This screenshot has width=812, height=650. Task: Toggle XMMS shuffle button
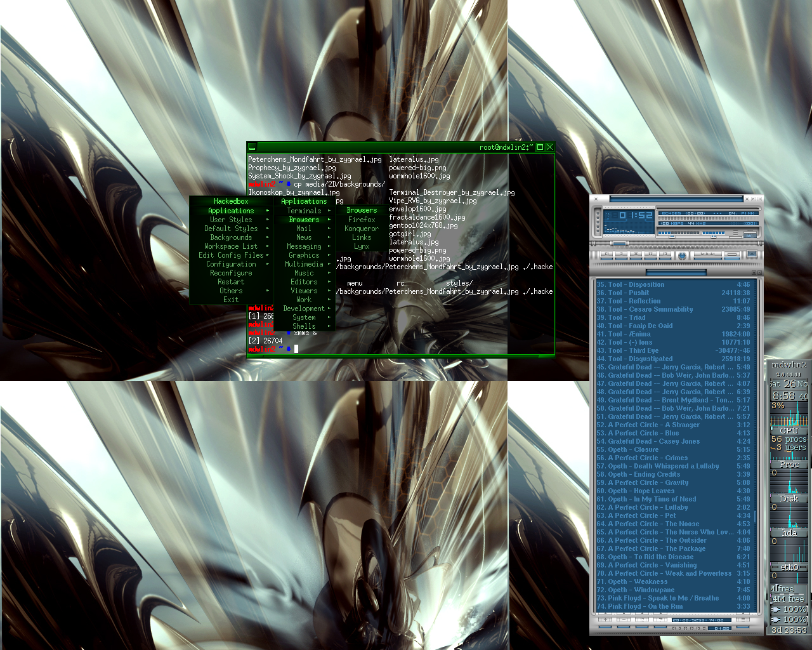pos(708,254)
